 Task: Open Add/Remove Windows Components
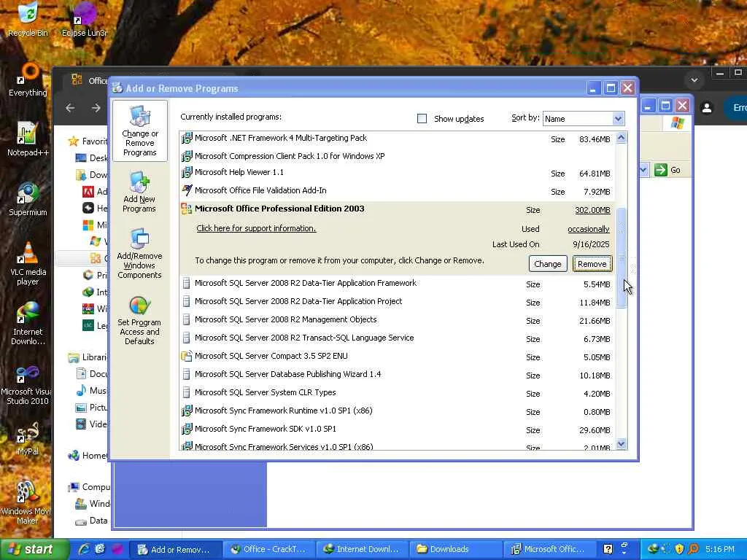point(139,253)
